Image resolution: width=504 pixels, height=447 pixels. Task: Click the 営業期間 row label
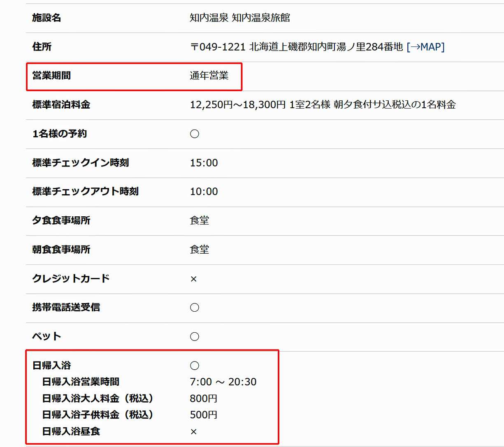click(51, 76)
